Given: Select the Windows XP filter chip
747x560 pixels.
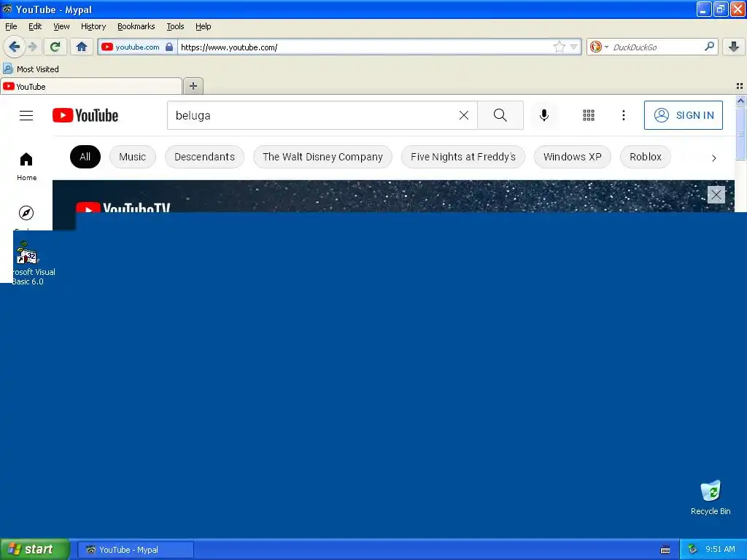Looking at the screenshot, I should pos(573,157).
